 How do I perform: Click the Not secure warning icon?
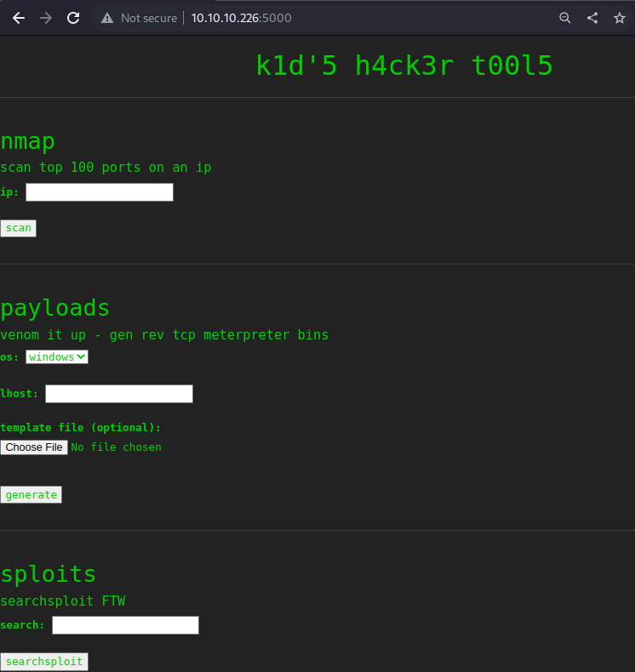(107, 18)
